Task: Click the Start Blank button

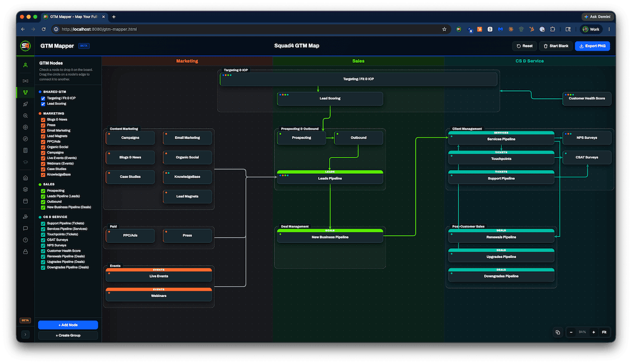Action: (x=556, y=46)
